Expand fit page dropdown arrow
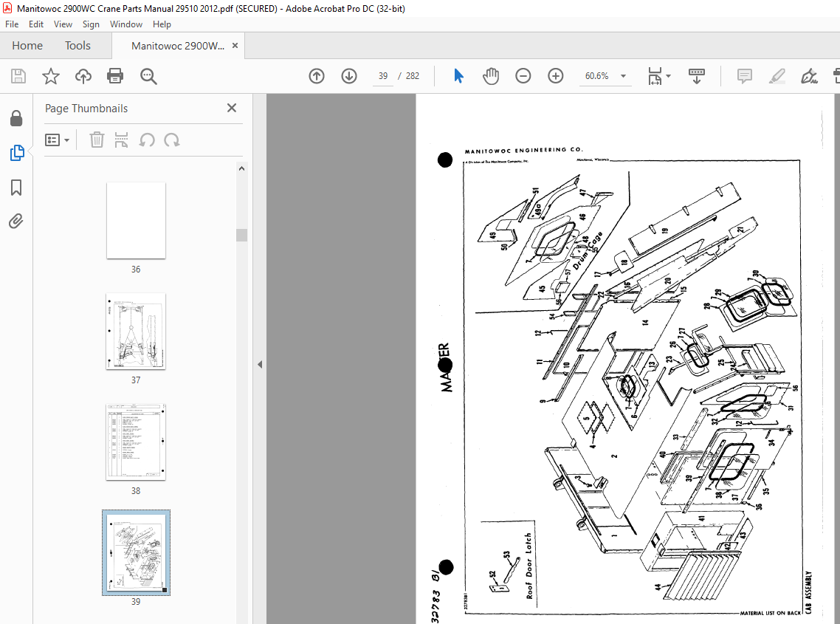 coord(668,76)
